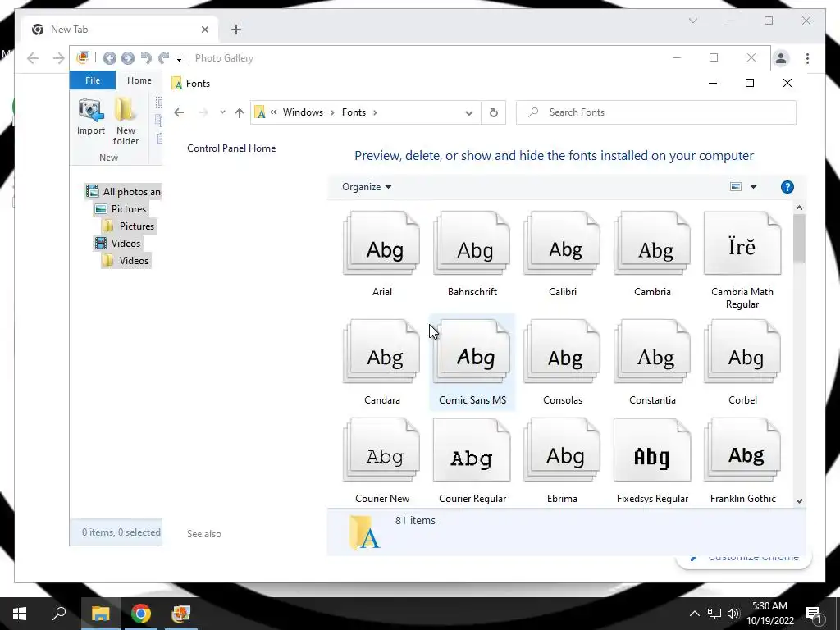This screenshot has width=840, height=630.
Task: Switch to Photo Gallery on the taskbar
Action: pos(181,614)
